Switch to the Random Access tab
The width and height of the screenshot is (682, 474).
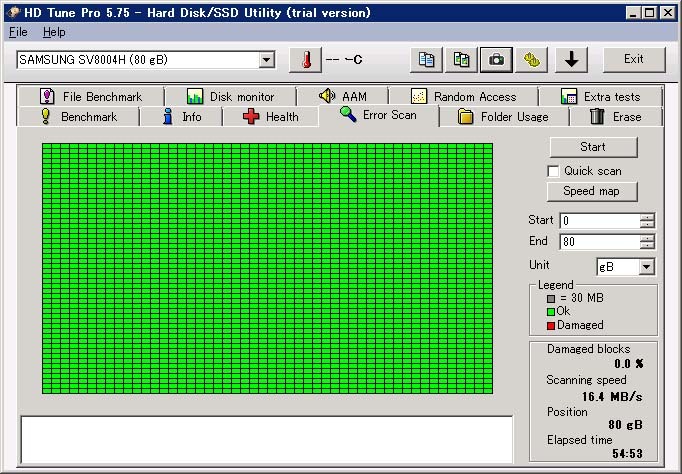(464, 96)
